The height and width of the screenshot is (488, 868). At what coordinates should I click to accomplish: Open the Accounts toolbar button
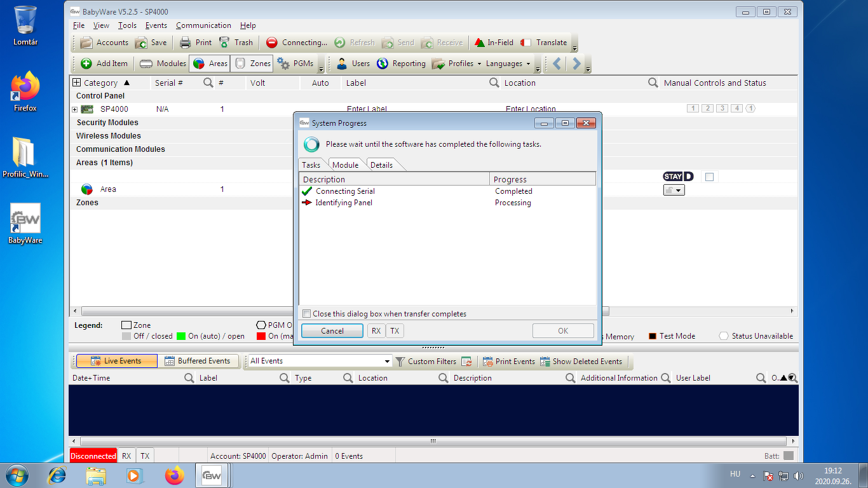pos(104,43)
